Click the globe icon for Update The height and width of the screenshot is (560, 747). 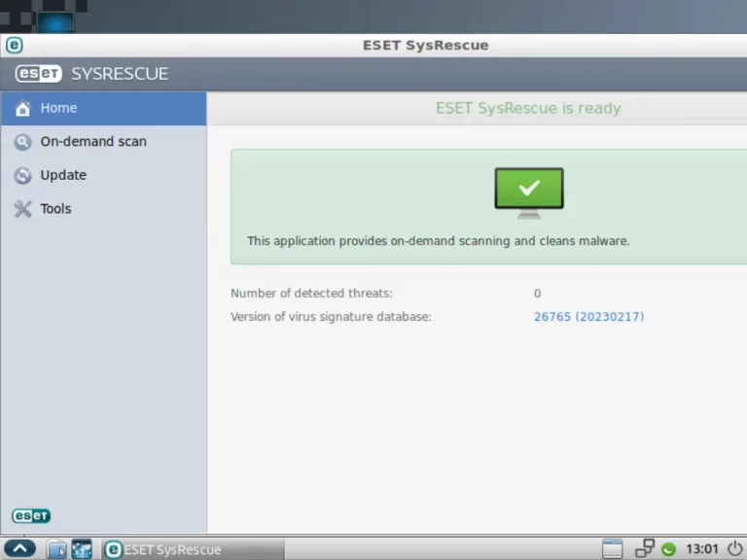(x=22, y=176)
